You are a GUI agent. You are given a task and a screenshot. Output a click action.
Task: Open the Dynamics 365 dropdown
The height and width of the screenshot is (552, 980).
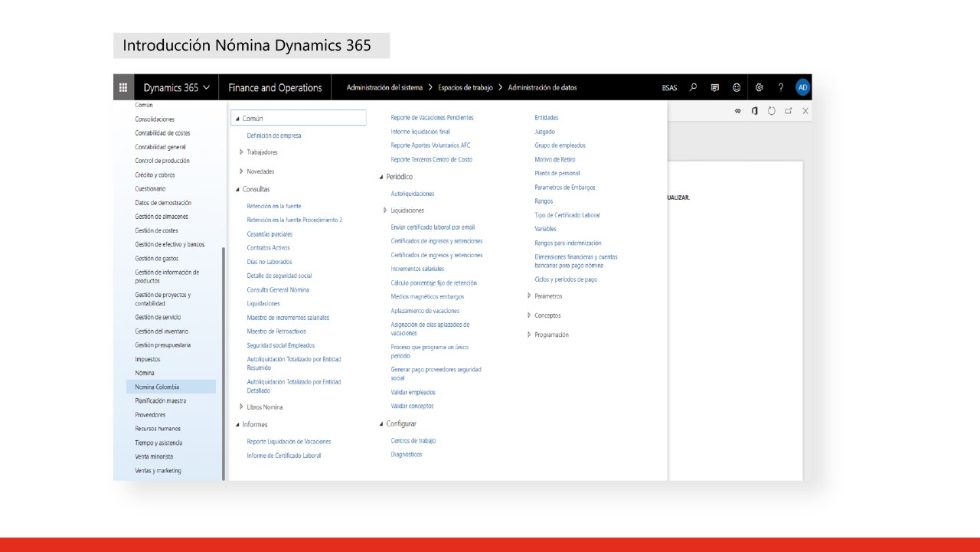click(176, 87)
